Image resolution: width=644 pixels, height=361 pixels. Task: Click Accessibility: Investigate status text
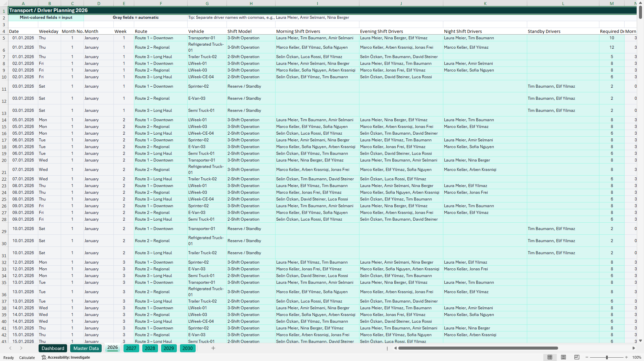pos(69,357)
